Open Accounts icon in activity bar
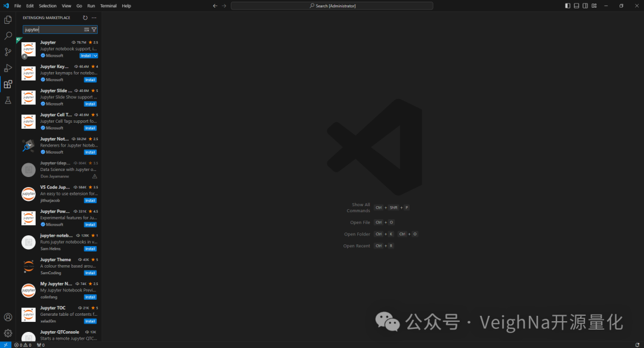 click(8, 318)
